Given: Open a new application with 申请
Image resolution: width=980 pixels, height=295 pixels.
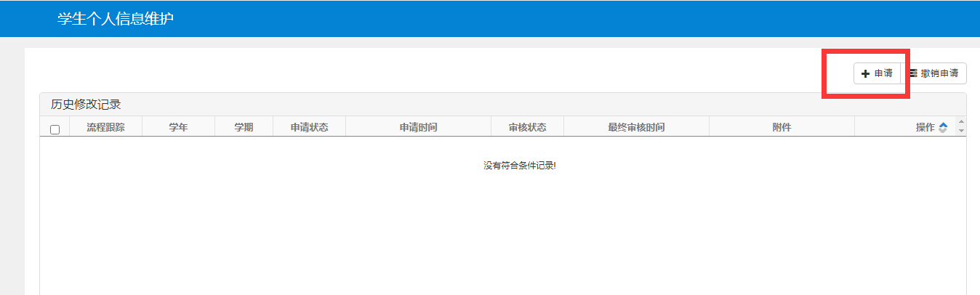Looking at the screenshot, I should 877,73.
